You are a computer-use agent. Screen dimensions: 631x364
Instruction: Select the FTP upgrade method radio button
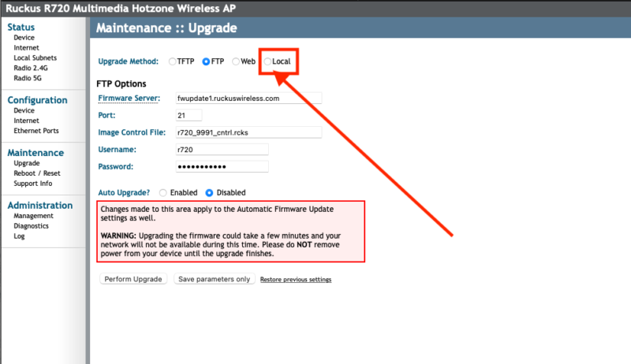(207, 61)
